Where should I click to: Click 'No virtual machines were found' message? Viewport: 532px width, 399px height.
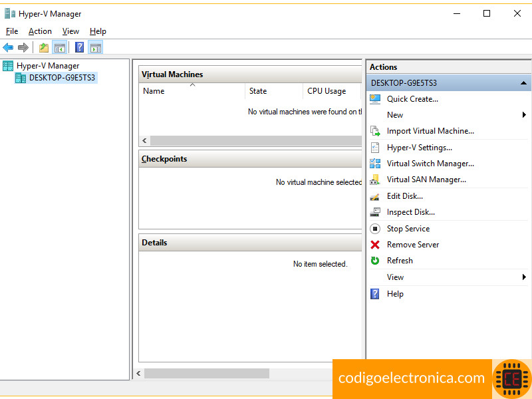click(305, 112)
